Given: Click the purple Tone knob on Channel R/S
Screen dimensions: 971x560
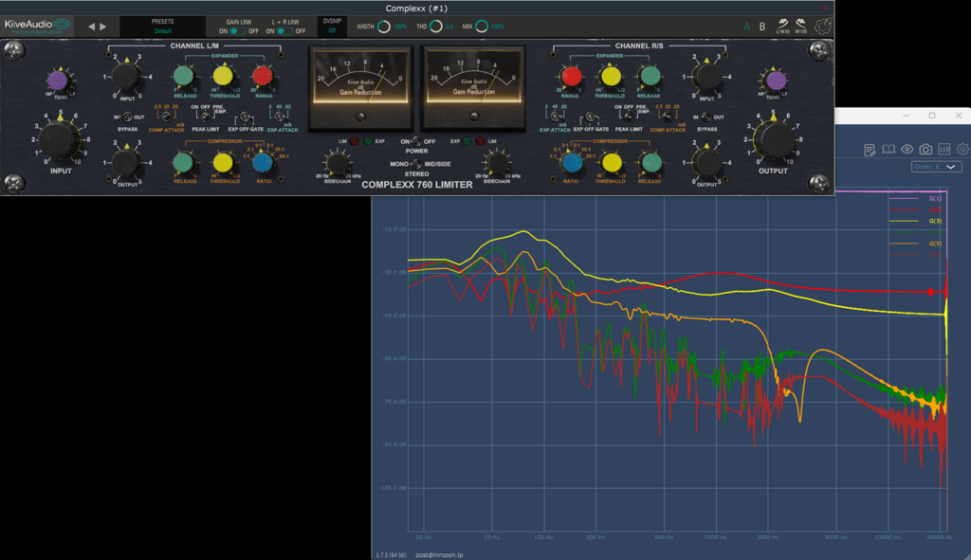Looking at the screenshot, I should coord(776,81).
